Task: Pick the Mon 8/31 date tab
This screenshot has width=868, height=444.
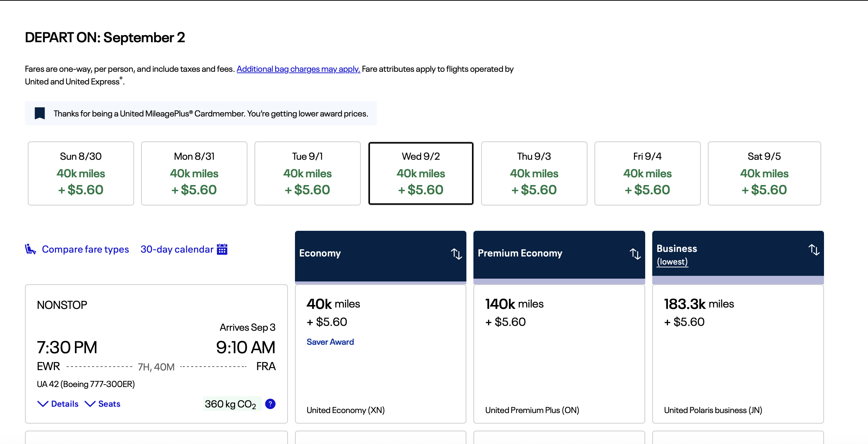Action: [x=194, y=173]
